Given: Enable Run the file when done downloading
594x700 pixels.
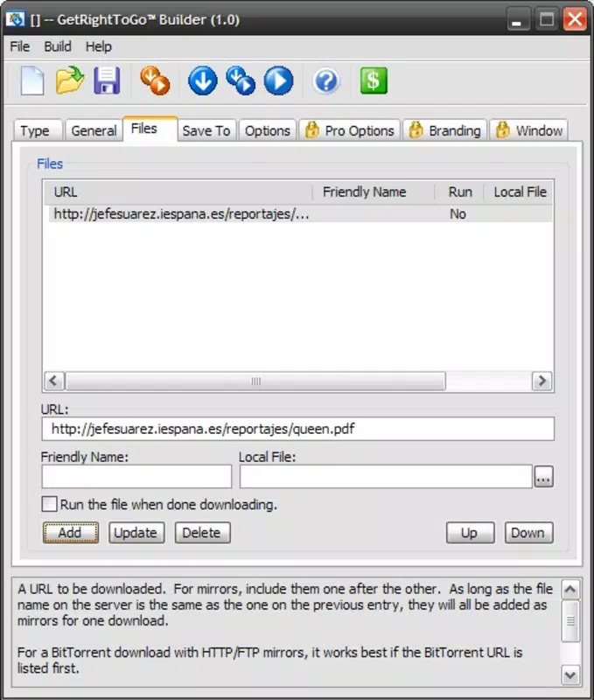Looking at the screenshot, I should coord(49,505).
